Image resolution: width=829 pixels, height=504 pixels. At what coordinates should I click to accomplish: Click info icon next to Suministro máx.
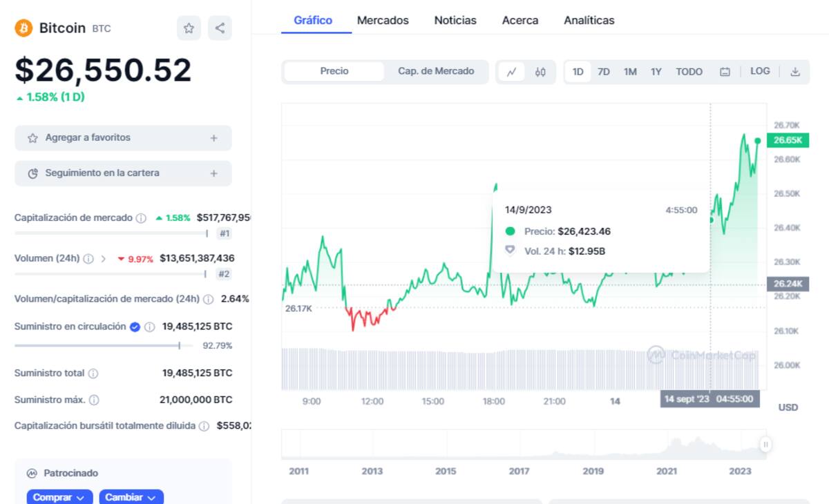pyautogui.click(x=94, y=400)
